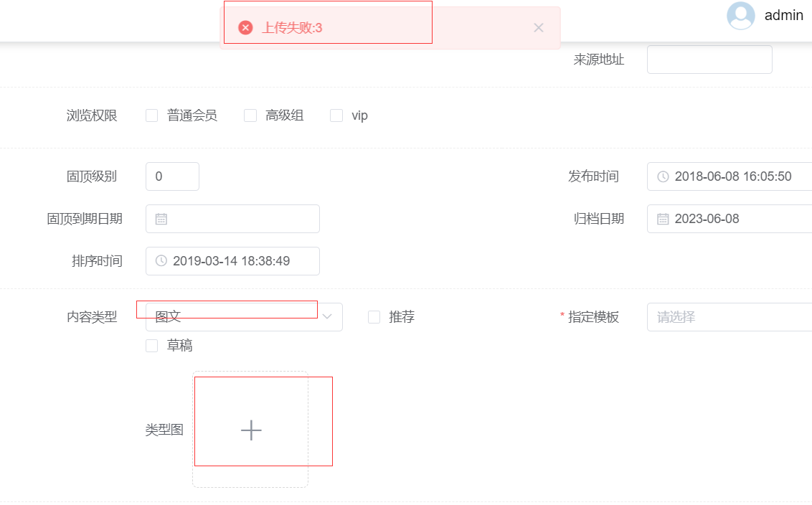Check the 高级组 checkbox
Viewport: 812px width, 505px height.
[250, 115]
